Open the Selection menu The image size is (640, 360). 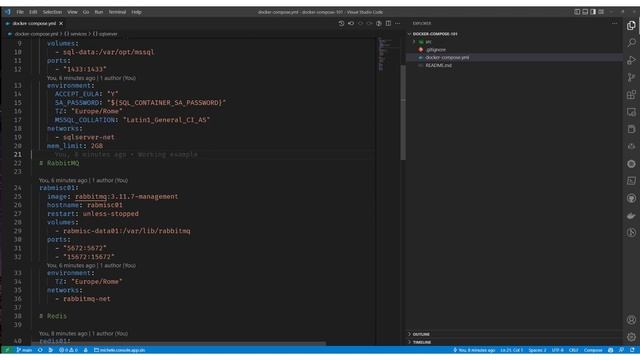[52, 12]
